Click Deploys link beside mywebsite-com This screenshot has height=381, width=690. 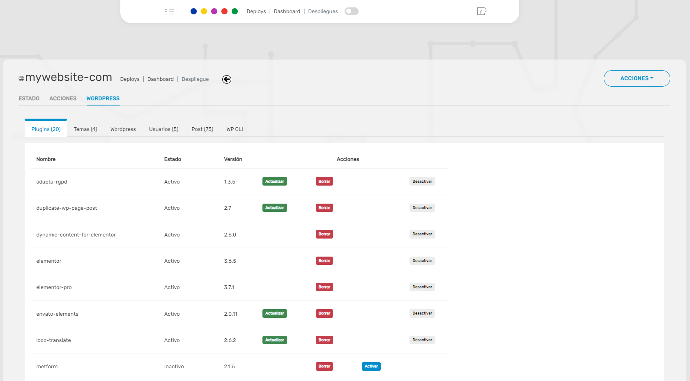pos(130,79)
